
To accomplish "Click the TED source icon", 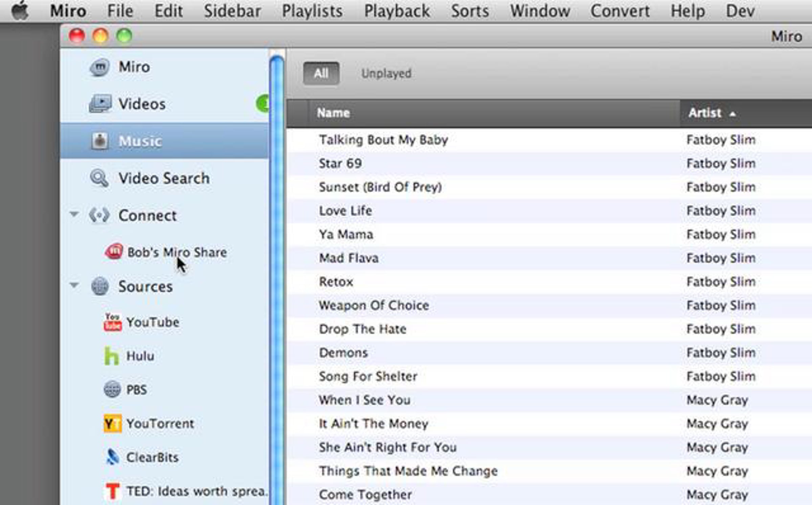I will pos(113,491).
